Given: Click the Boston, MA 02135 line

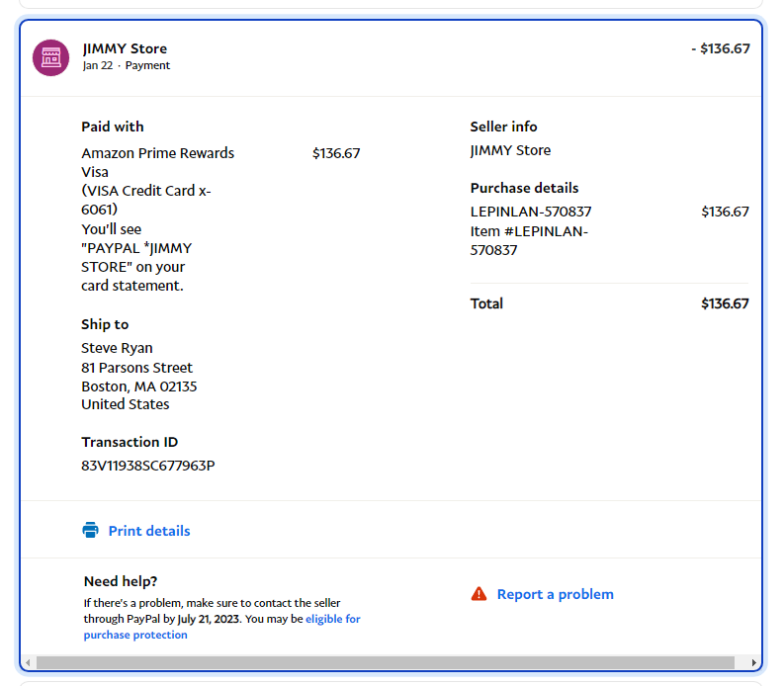Looking at the screenshot, I should [x=139, y=386].
